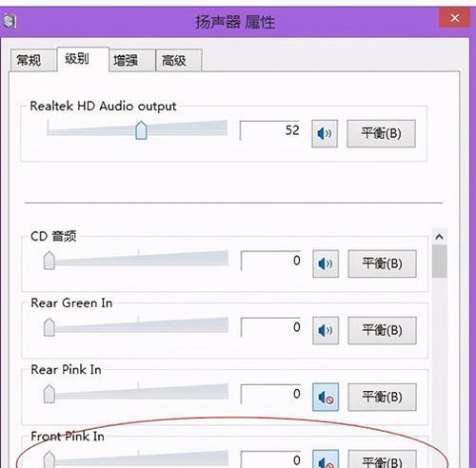Click the Rear Pink In value field
Viewport: 476px width, 468px height.
(270, 394)
